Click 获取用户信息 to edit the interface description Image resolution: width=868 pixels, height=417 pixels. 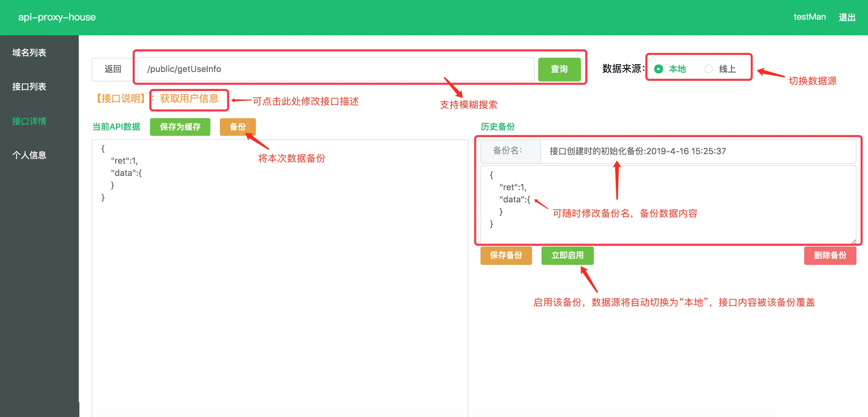coord(189,99)
